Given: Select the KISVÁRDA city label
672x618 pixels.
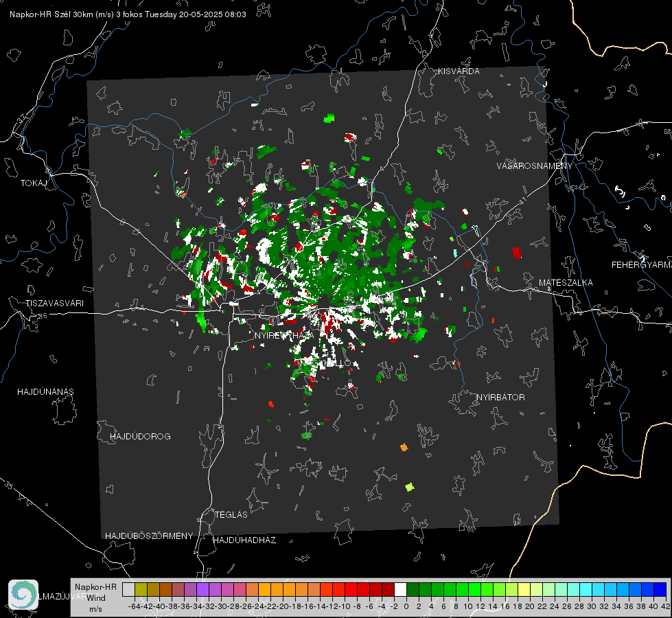Looking at the screenshot, I should tap(458, 71).
